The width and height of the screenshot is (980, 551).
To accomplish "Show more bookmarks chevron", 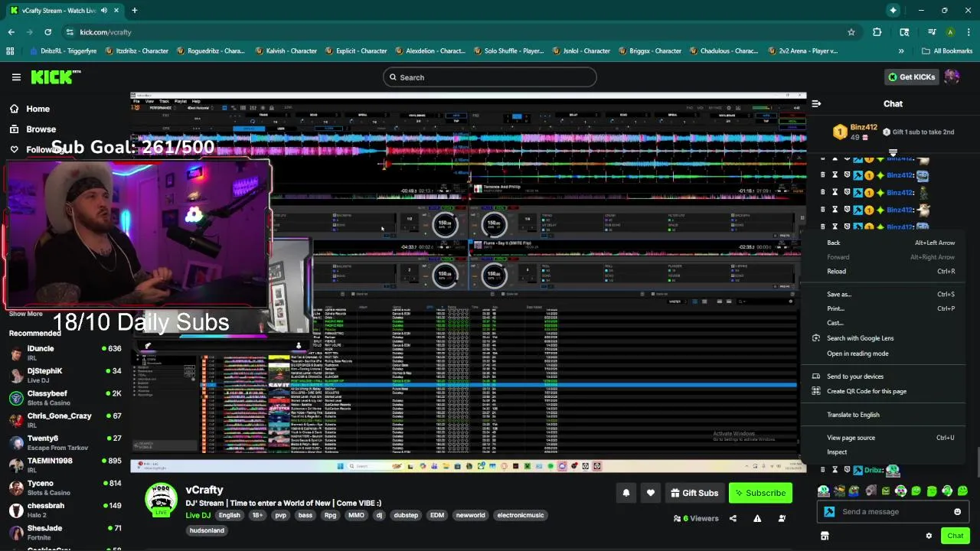I will (901, 51).
